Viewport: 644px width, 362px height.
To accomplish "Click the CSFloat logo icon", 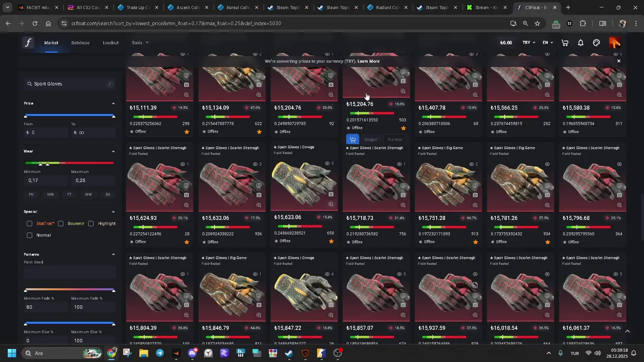I will pos(28,43).
